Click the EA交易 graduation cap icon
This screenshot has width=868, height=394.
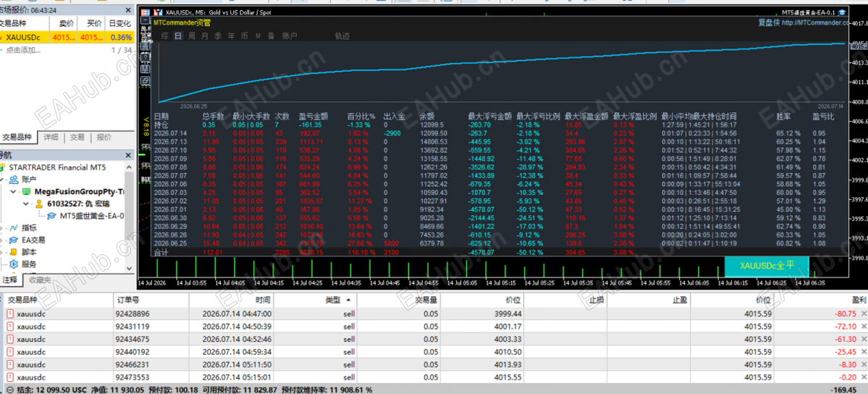[x=14, y=240]
